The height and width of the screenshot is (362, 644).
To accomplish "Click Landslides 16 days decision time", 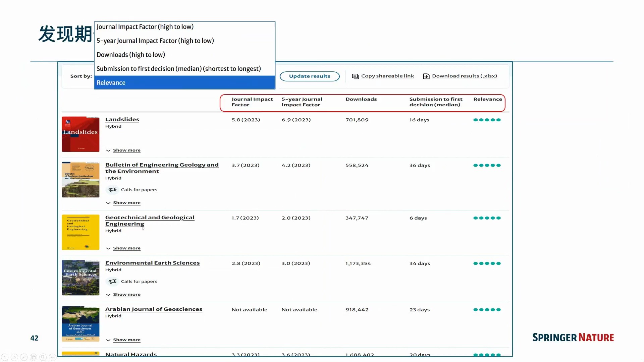I will tap(419, 120).
